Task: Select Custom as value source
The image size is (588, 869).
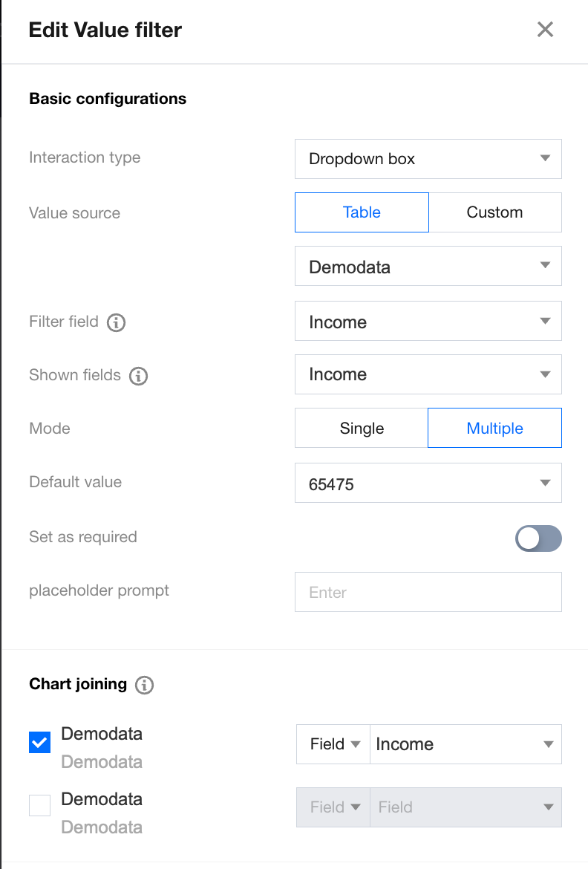Action: (x=495, y=212)
